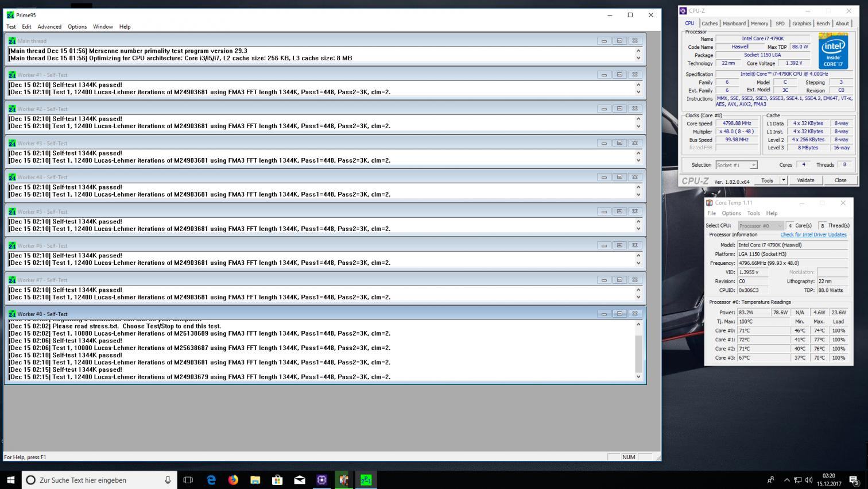Open the Edit menu in Prime95
Screen dimensions: 868x489
click(26, 26)
